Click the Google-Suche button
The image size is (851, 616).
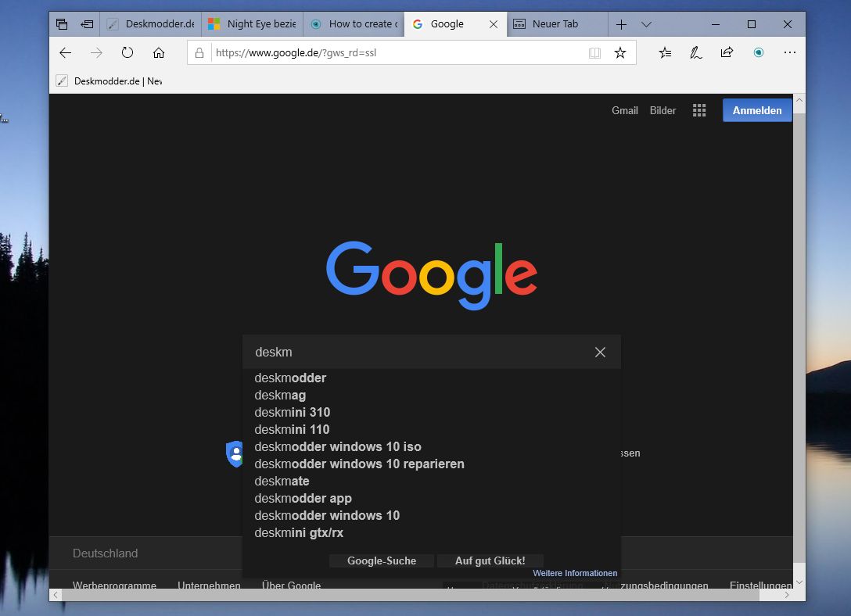click(382, 560)
